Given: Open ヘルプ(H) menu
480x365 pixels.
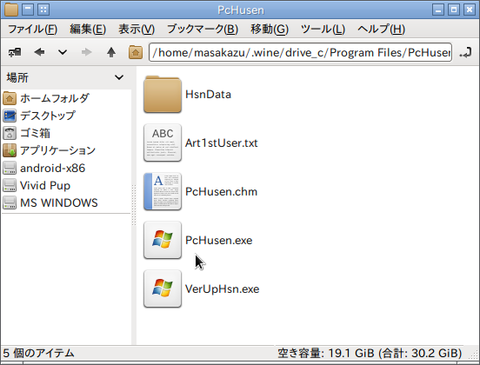Looking at the screenshot, I should click(x=381, y=29).
